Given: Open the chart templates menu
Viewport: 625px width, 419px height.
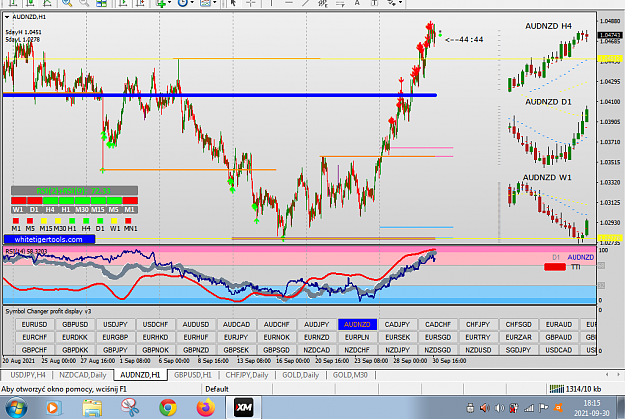Looking at the screenshot, I should click(205, 3).
